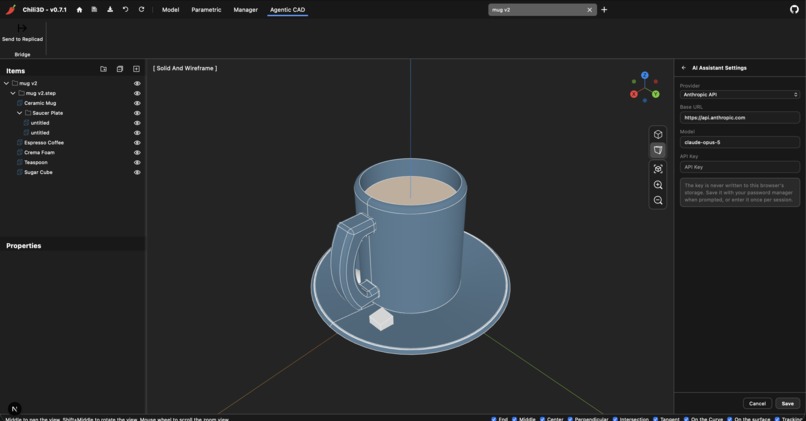Select Teaspoon in the tree
This screenshot has width=806, height=421.
coord(36,162)
